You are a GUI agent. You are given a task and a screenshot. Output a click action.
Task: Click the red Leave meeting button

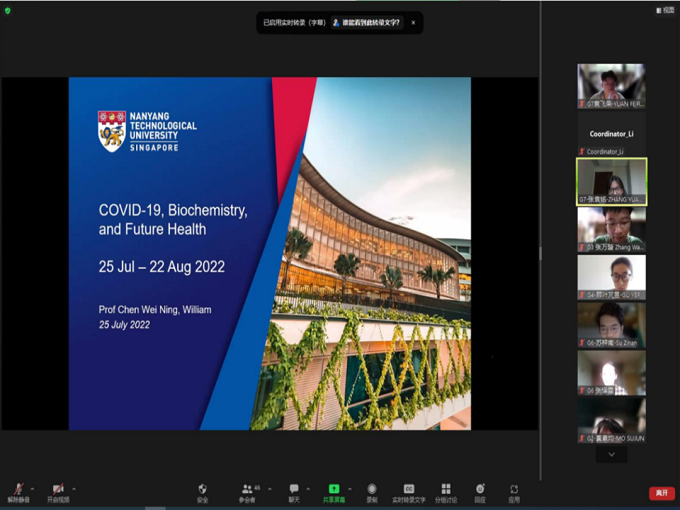[x=661, y=493]
